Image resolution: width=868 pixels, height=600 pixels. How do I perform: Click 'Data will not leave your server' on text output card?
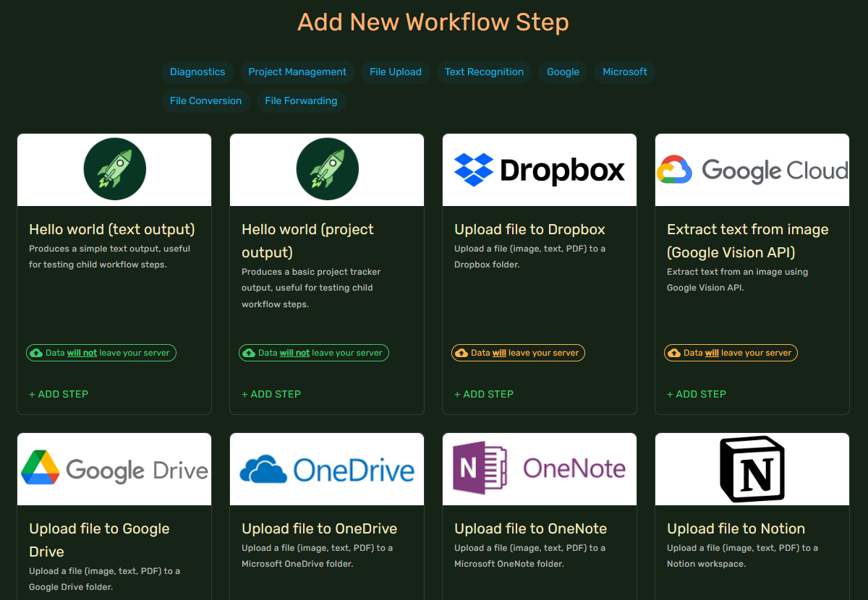(101, 353)
